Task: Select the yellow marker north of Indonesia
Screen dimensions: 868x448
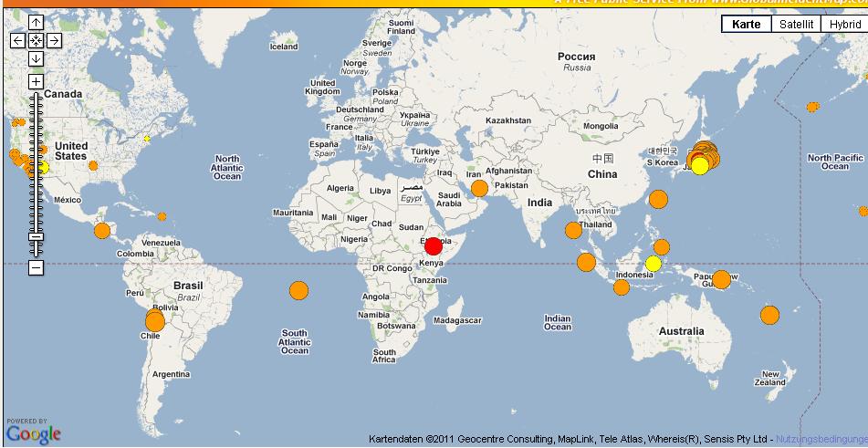Action: [x=653, y=264]
